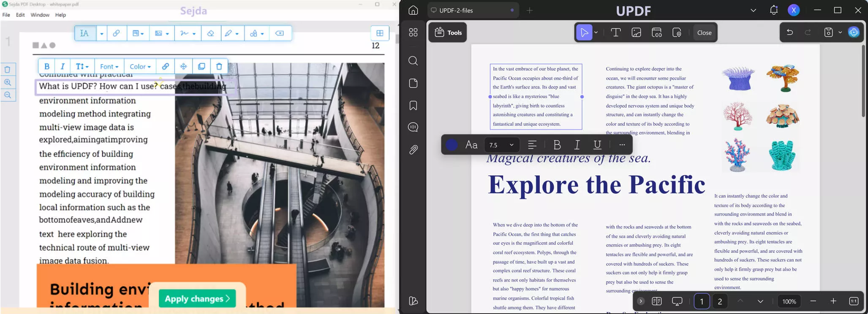Open the Color dropdown in Sejda

pyautogui.click(x=140, y=66)
